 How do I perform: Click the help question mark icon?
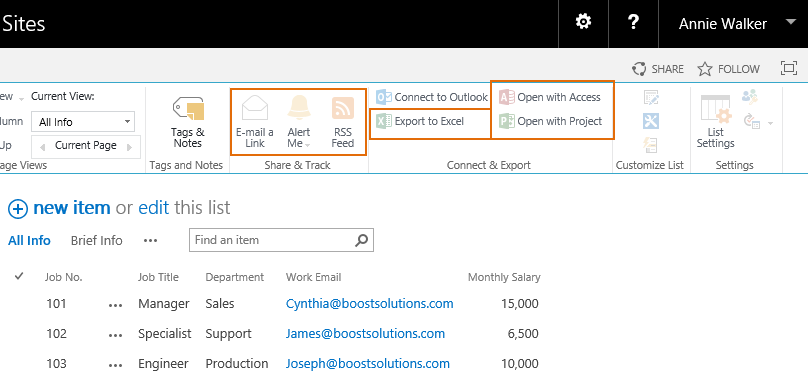point(633,22)
